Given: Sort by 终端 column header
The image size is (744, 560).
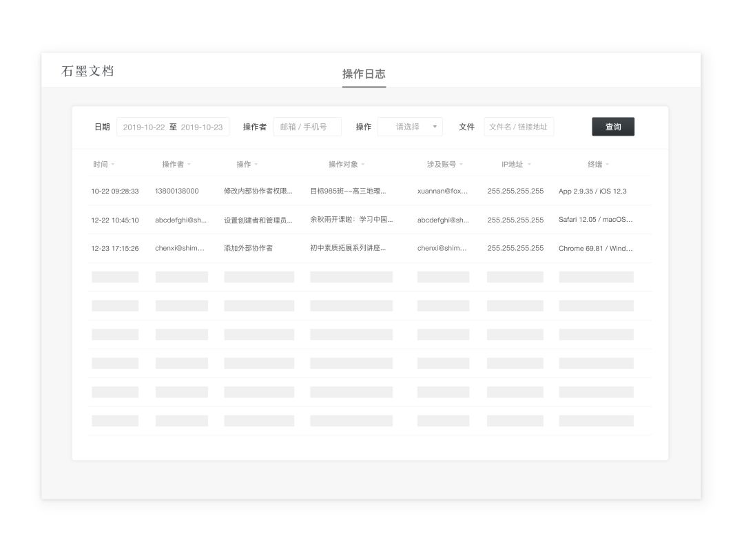Looking at the screenshot, I should coord(598,164).
